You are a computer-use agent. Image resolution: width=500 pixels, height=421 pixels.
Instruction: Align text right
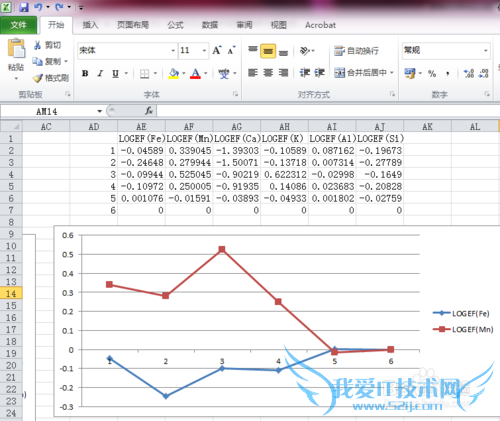(283, 73)
